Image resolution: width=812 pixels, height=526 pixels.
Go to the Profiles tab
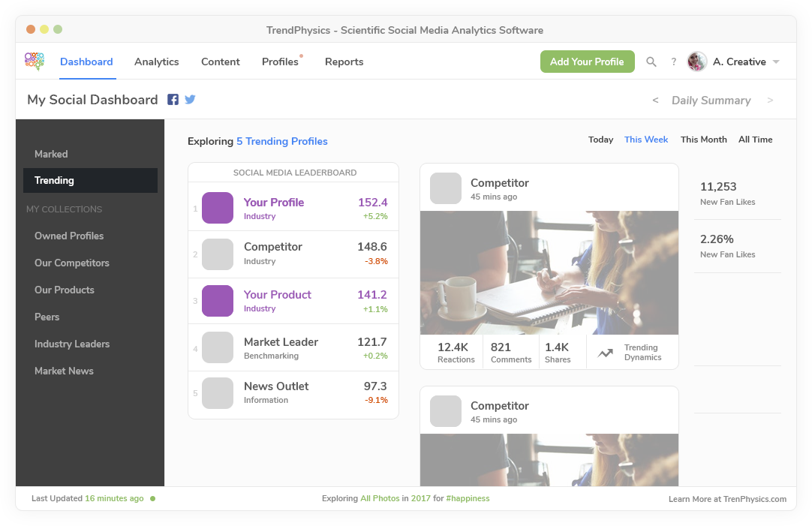coord(280,62)
